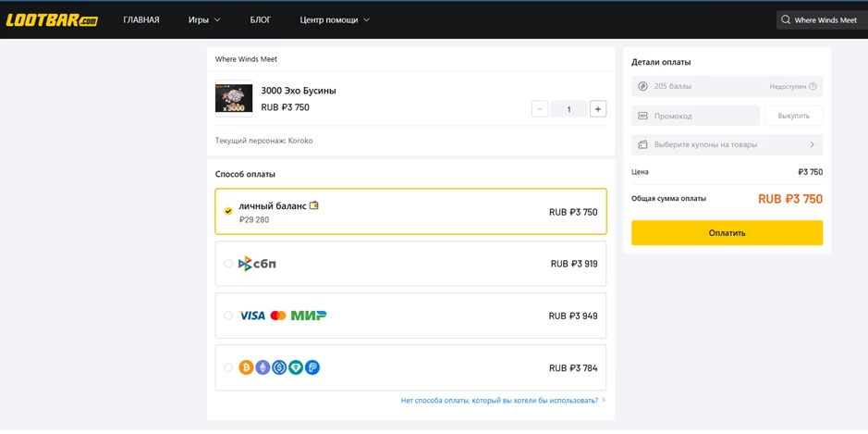Click the RUB ₽3 949 card price

573,316
